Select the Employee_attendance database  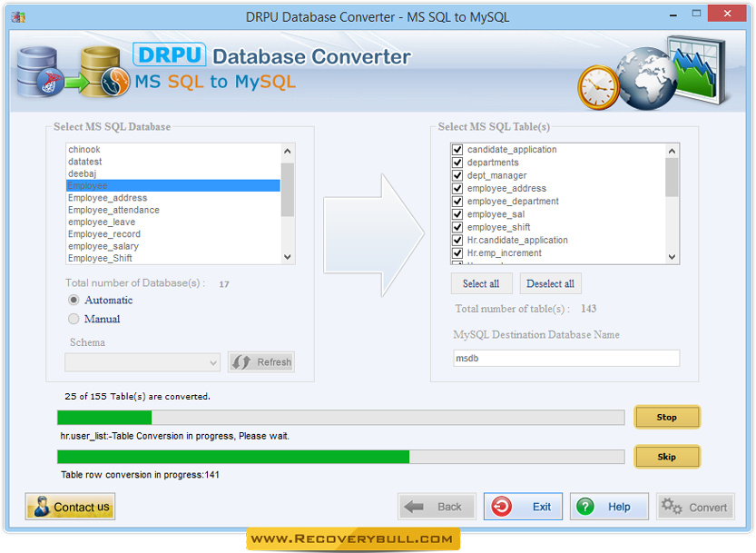tap(173, 210)
